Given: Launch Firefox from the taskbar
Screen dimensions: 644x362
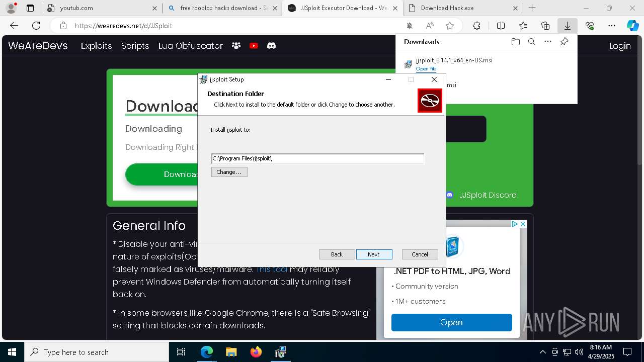Looking at the screenshot, I should click(256, 352).
